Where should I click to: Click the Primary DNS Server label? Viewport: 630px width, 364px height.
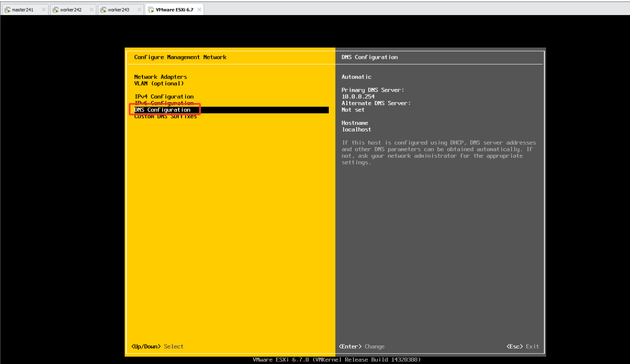pos(373,90)
